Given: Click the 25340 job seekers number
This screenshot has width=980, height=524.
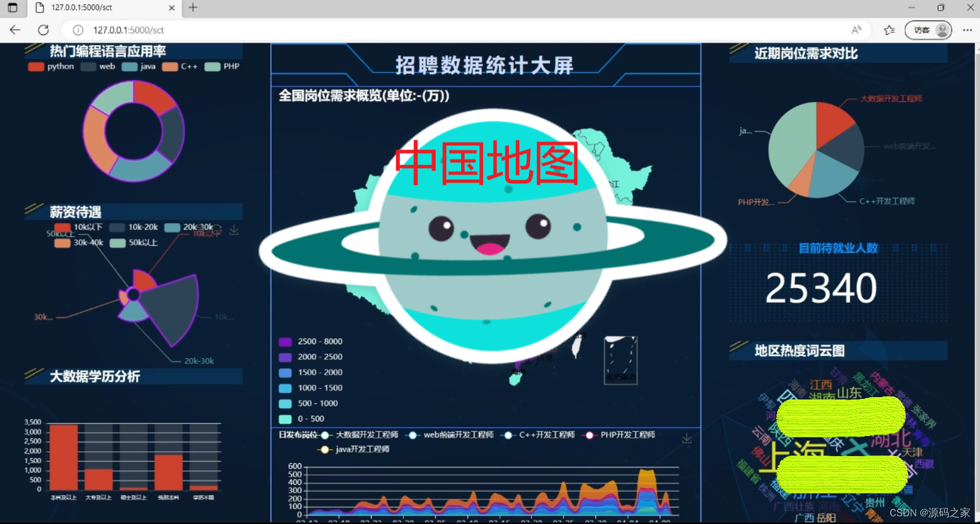Looking at the screenshot, I should [x=821, y=289].
